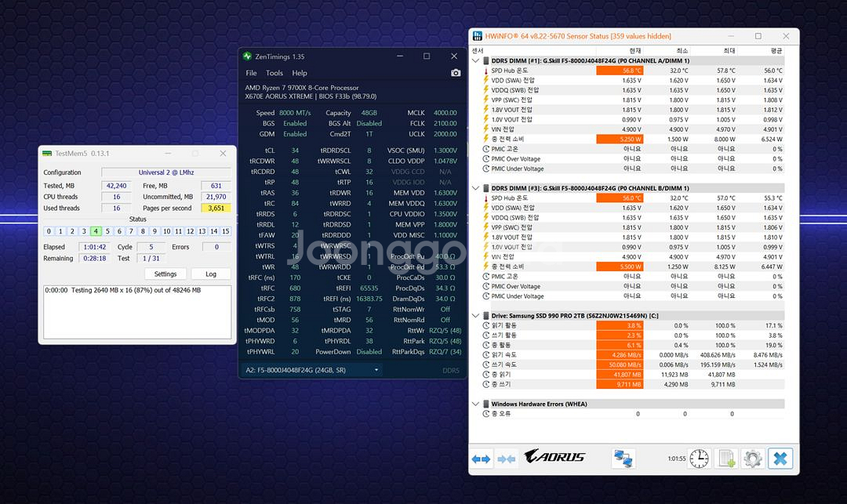Open the HWiNFO settings gear icon
847x504 pixels.
coord(753,458)
